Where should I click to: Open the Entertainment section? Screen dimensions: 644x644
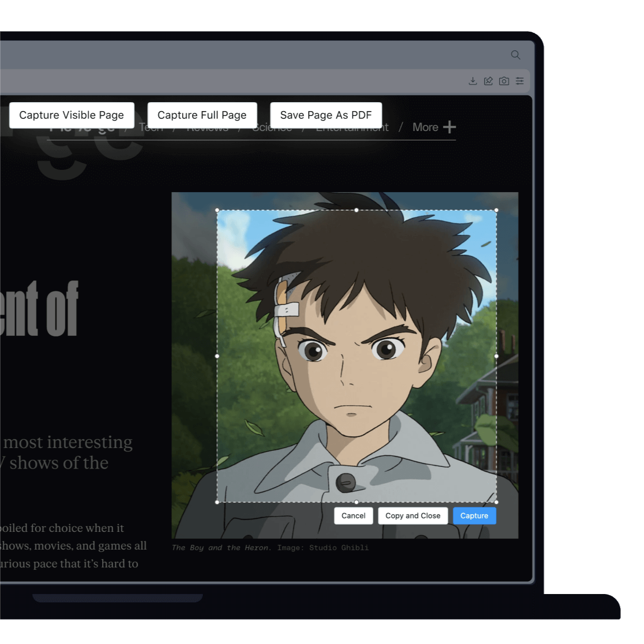pos(352,127)
